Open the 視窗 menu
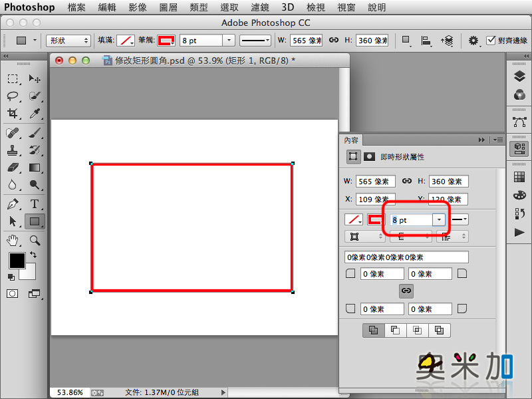The width and height of the screenshot is (532, 399). coord(346,7)
